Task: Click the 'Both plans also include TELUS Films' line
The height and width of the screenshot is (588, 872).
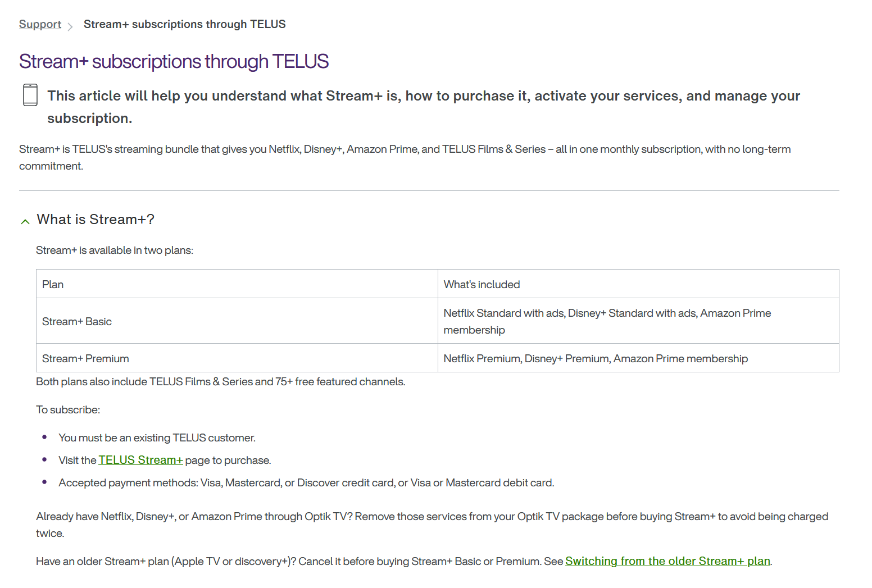Action: [221, 382]
